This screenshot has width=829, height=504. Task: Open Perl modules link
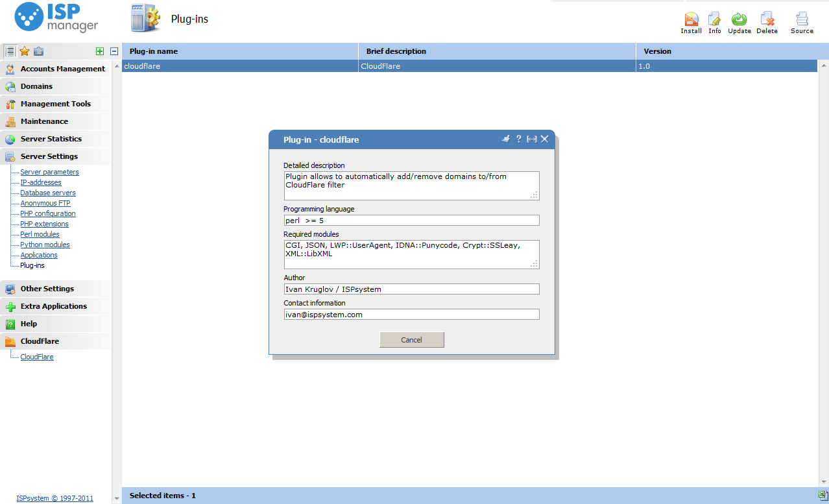(40, 234)
